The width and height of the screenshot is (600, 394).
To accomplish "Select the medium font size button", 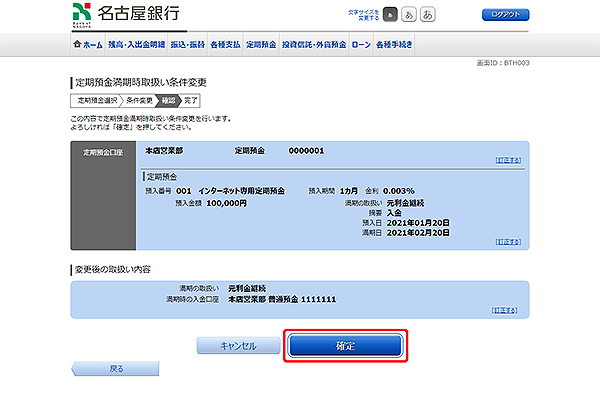I will [409, 15].
